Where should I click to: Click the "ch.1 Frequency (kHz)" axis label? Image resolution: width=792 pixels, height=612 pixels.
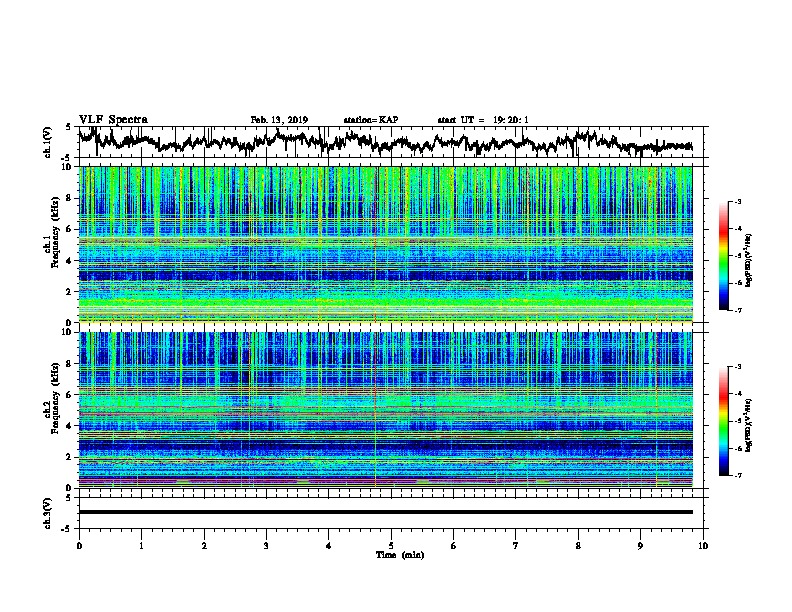click(x=51, y=233)
